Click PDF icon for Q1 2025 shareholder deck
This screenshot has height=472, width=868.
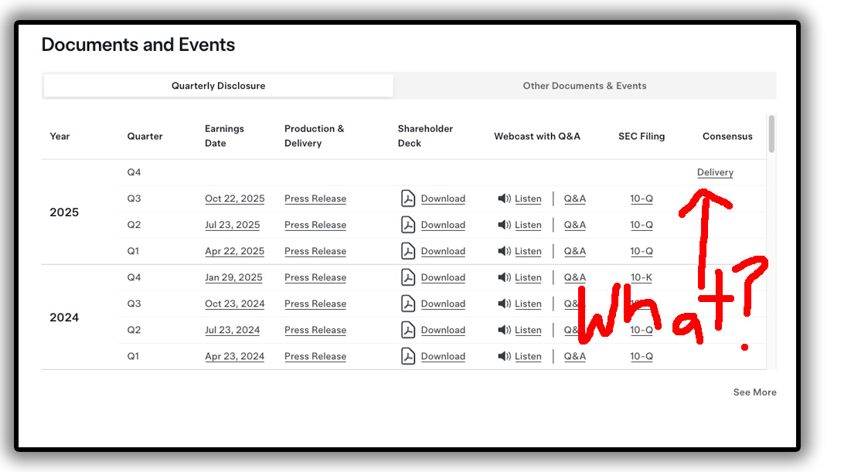point(408,251)
